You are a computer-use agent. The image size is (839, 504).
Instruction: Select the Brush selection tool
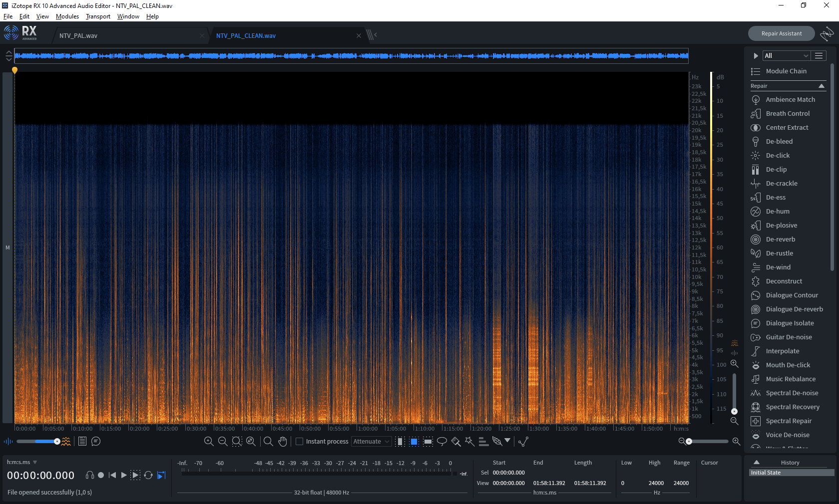[x=456, y=442]
